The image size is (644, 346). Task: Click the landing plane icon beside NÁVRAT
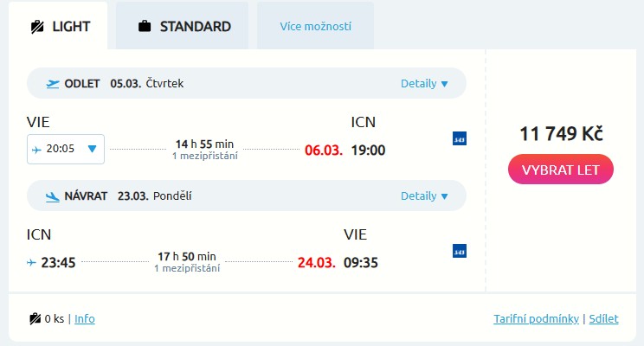(x=53, y=195)
